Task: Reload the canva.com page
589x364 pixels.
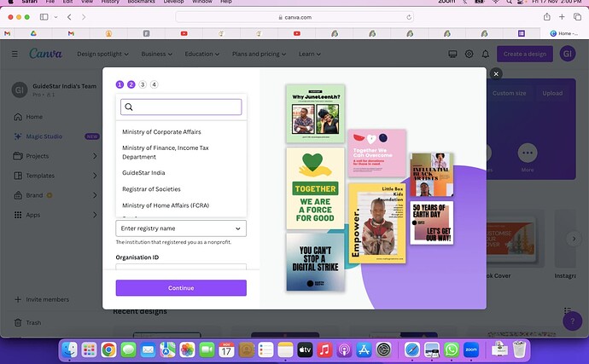Action: pyautogui.click(x=409, y=17)
